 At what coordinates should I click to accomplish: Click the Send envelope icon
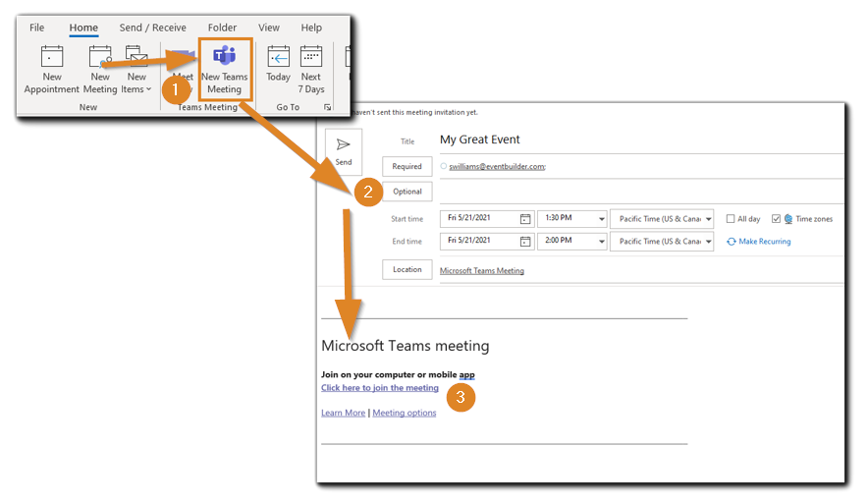click(x=344, y=144)
